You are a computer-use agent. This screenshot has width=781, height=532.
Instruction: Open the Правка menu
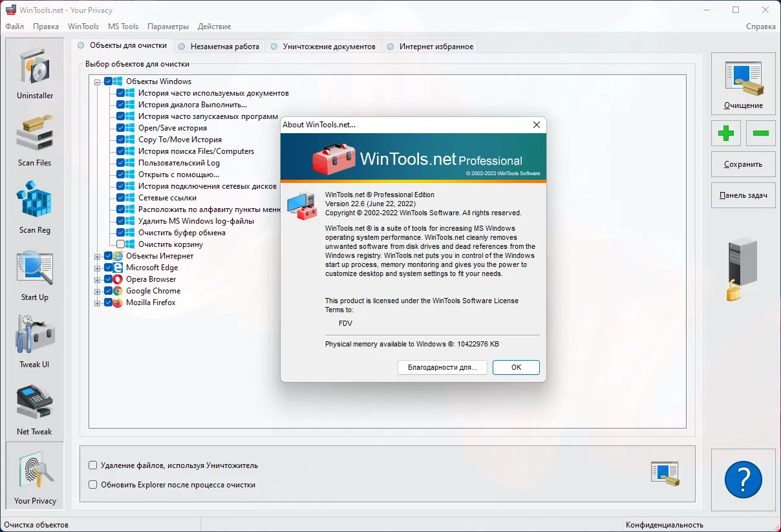point(45,27)
